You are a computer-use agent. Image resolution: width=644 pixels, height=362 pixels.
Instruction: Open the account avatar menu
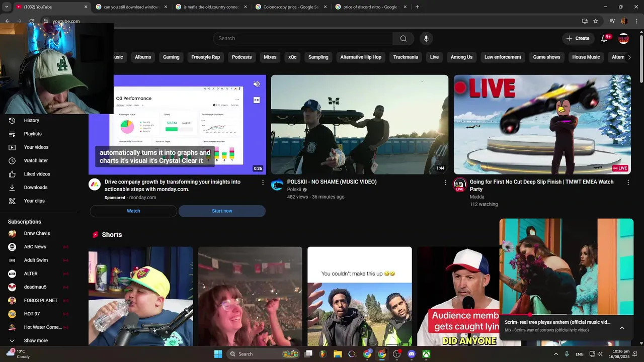(x=623, y=38)
